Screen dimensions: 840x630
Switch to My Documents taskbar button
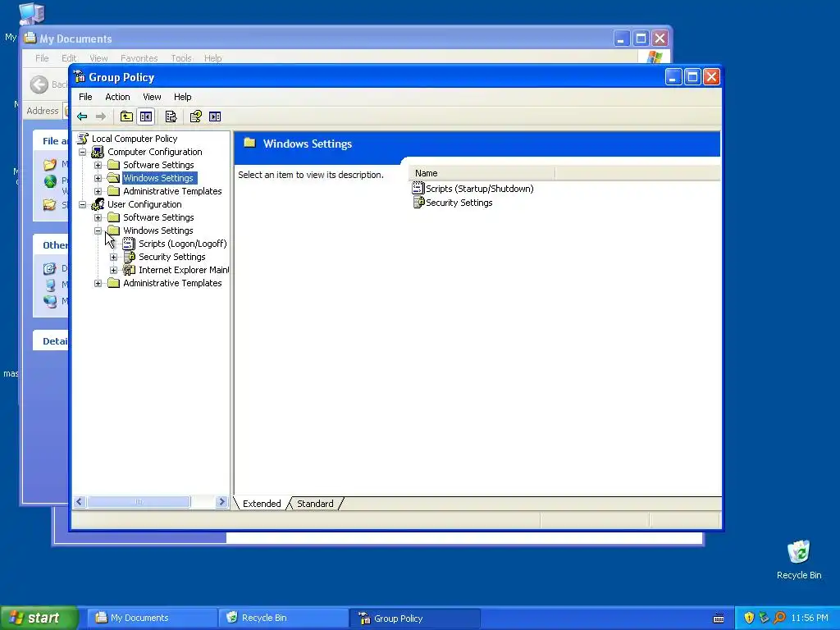tap(152, 618)
